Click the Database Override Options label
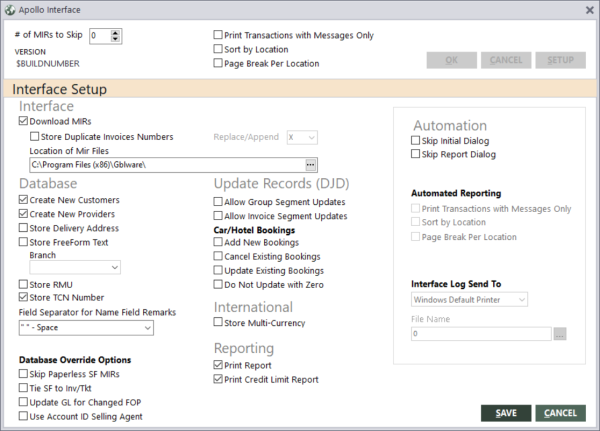600x431 pixels. point(75,360)
